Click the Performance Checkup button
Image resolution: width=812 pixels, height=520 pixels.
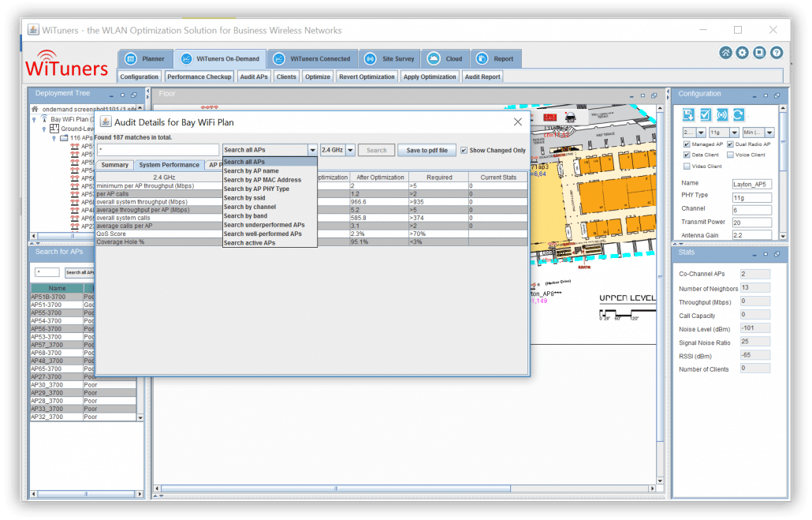(x=199, y=77)
